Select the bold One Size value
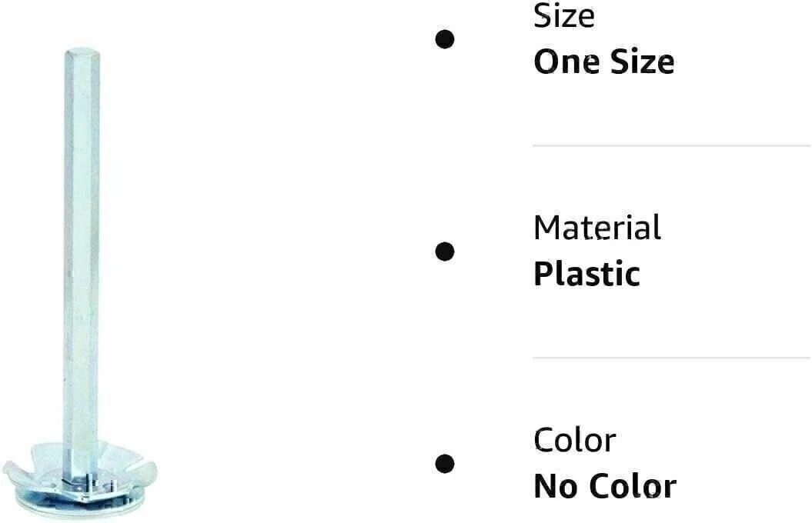 pyautogui.click(x=604, y=62)
